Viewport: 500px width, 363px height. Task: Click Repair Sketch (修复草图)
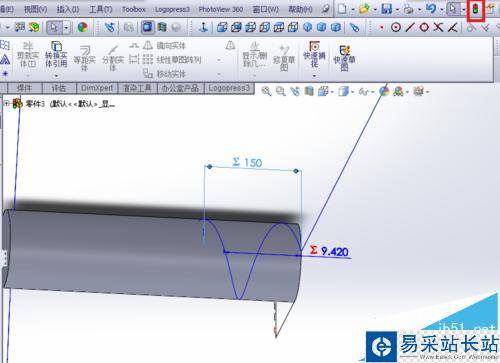(x=284, y=58)
